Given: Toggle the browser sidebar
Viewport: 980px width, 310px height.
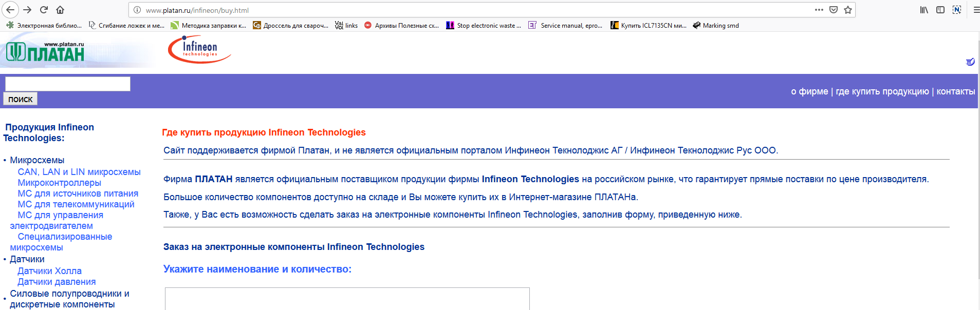Looking at the screenshot, I should click(x=940, y=10).
